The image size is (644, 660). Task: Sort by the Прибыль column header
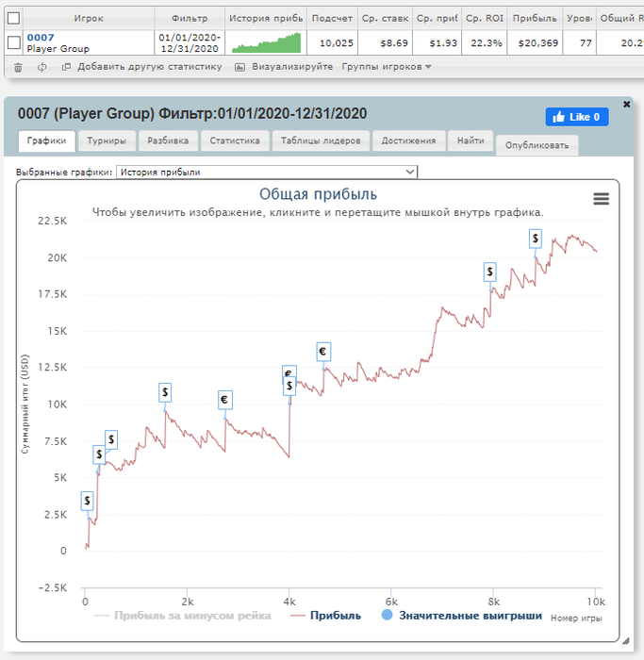[535, 18]
